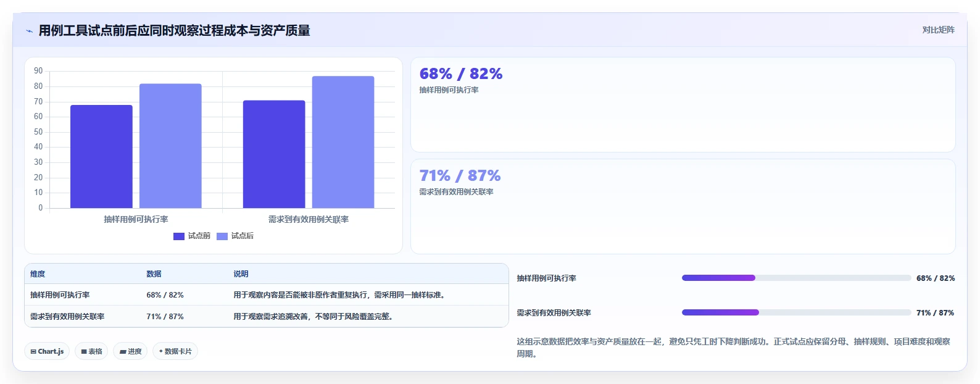Screen dimensions: 980x384
Task: Click the 需求到有效用例关联率 x-axis label on the chart
Action: coord(309,219)
